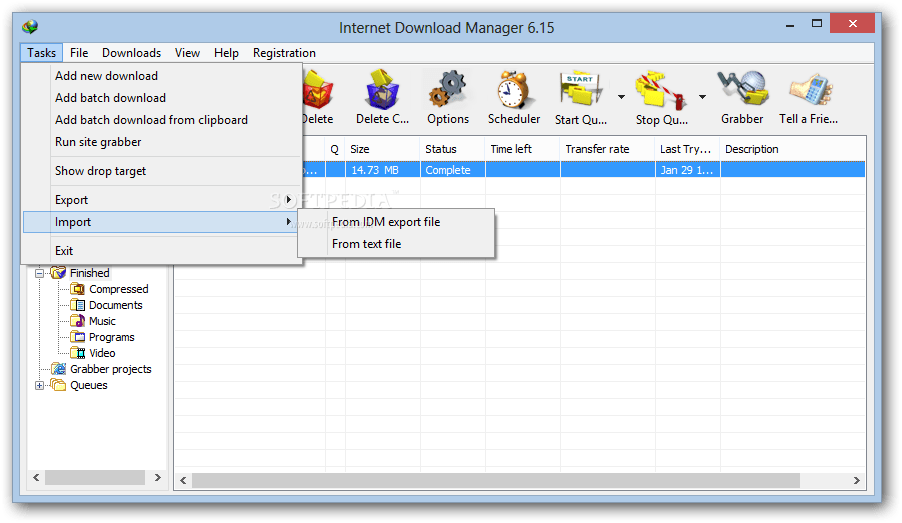Click the Programs category icon

point(78,337)
